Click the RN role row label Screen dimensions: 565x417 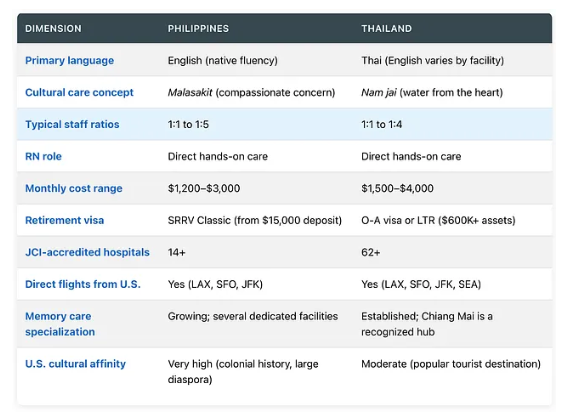point(43,156)
